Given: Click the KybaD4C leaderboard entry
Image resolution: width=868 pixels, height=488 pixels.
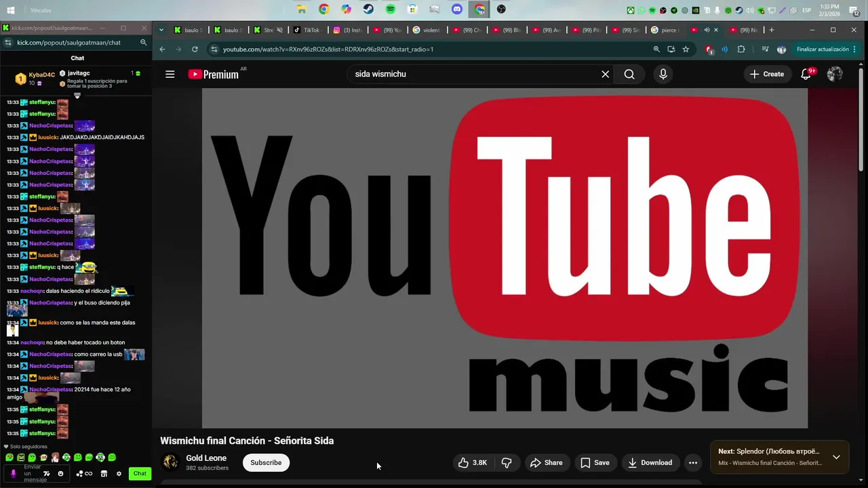Looking at the screenshot, I should click(35, 79).
